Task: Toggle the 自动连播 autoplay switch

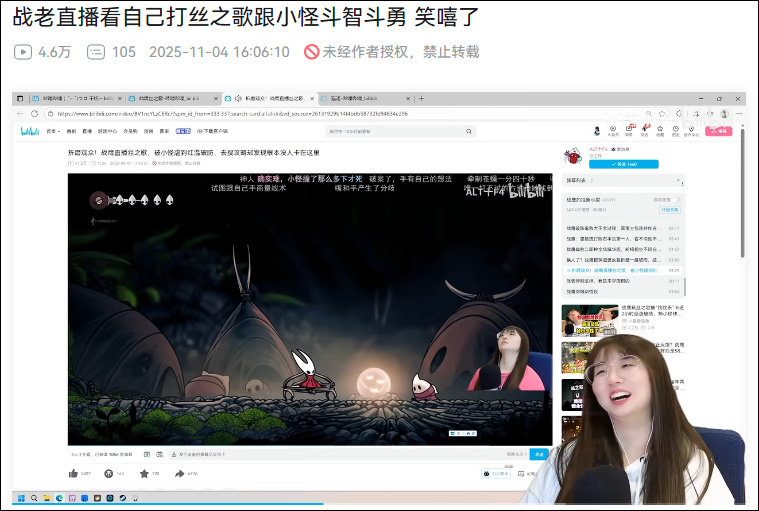Action: coord(675,199)
